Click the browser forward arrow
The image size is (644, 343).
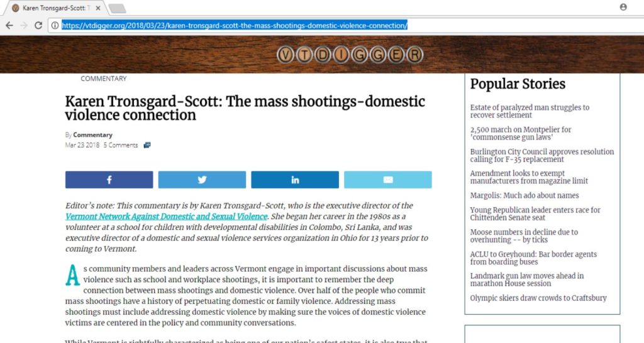tap(24, 25)
